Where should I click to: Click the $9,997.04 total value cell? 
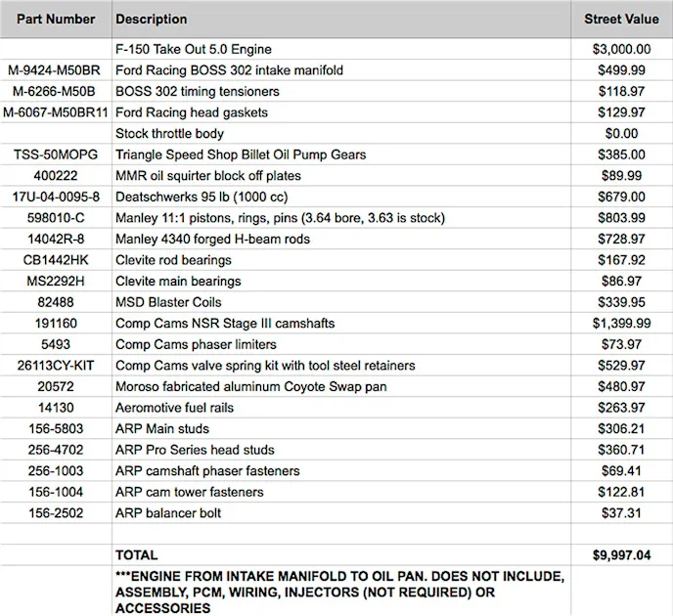[621, 554]
